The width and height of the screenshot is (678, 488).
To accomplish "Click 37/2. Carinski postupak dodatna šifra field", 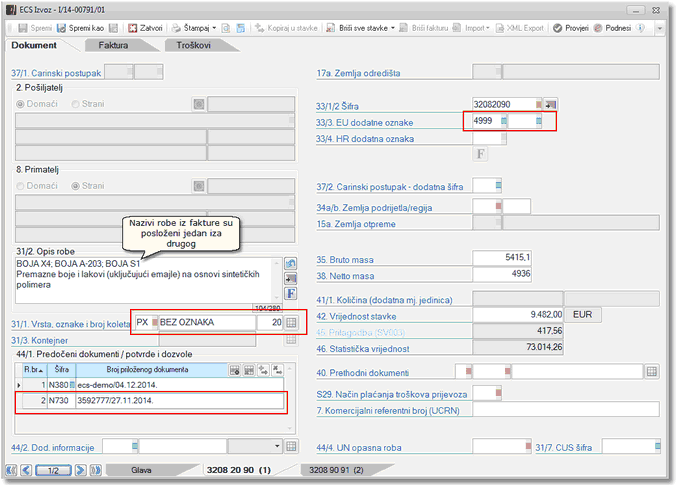I will coord(487,186).
